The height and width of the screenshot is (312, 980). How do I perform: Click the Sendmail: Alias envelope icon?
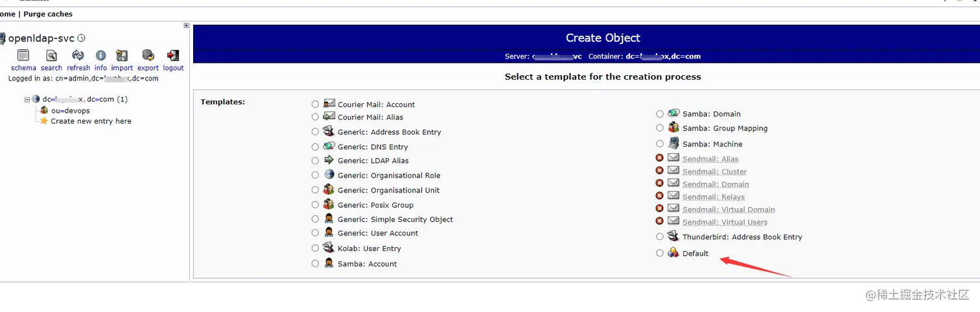[673, 158]
